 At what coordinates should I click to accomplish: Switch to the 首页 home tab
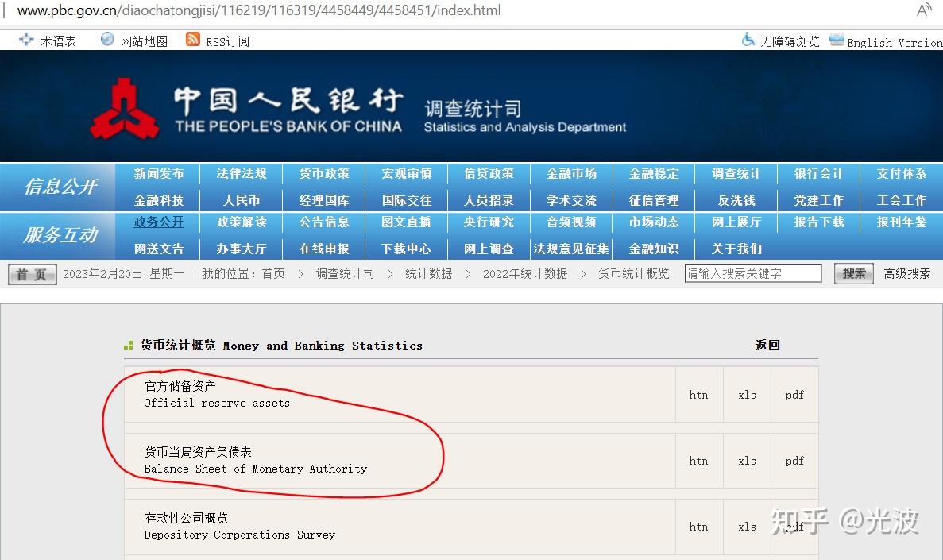click(x=31, y=272)
